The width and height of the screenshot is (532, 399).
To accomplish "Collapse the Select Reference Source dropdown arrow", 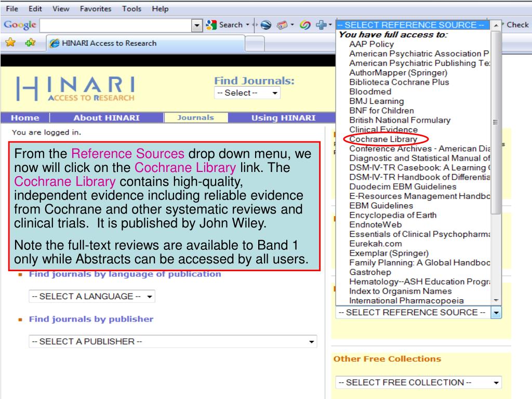I will 496,312.
